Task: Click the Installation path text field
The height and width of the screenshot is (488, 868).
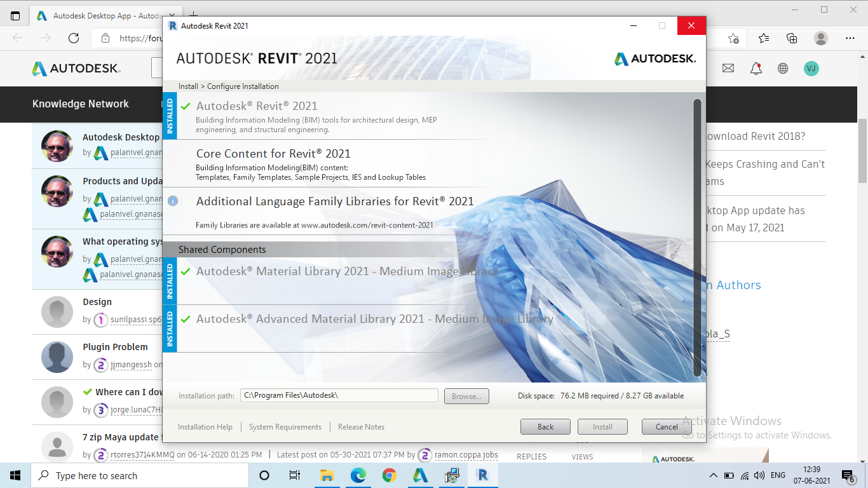Action: click(x=339, y=395)
